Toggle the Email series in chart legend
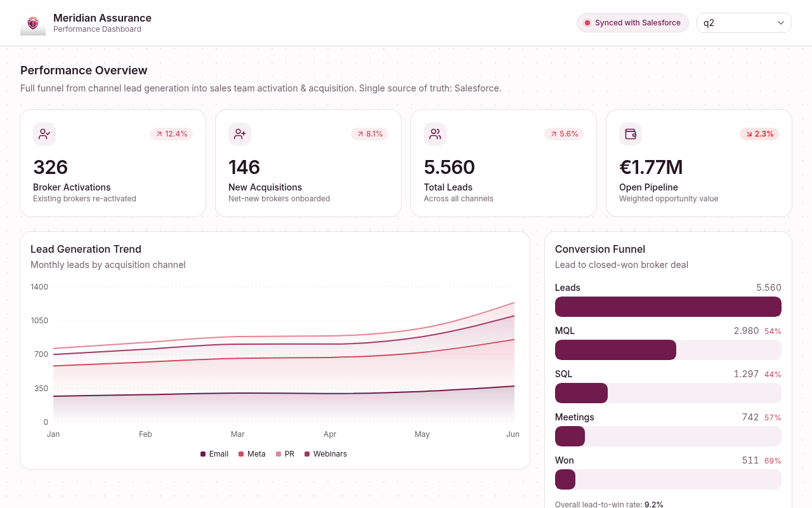 [214, 454]
